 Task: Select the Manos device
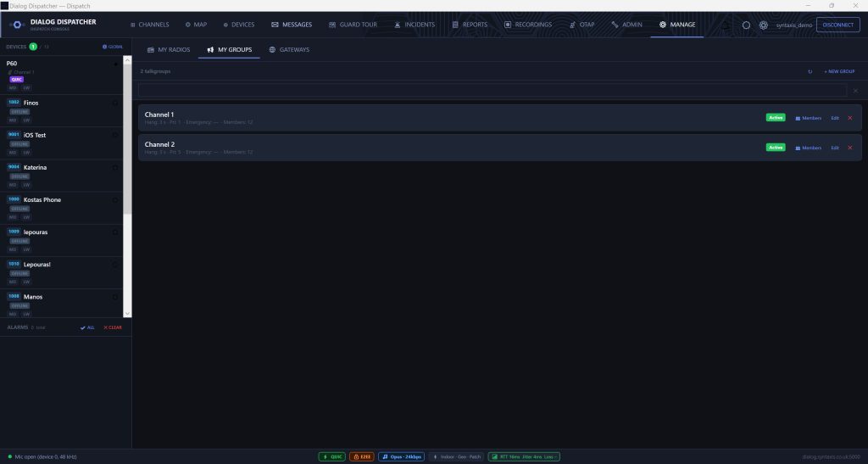(61, 303)
